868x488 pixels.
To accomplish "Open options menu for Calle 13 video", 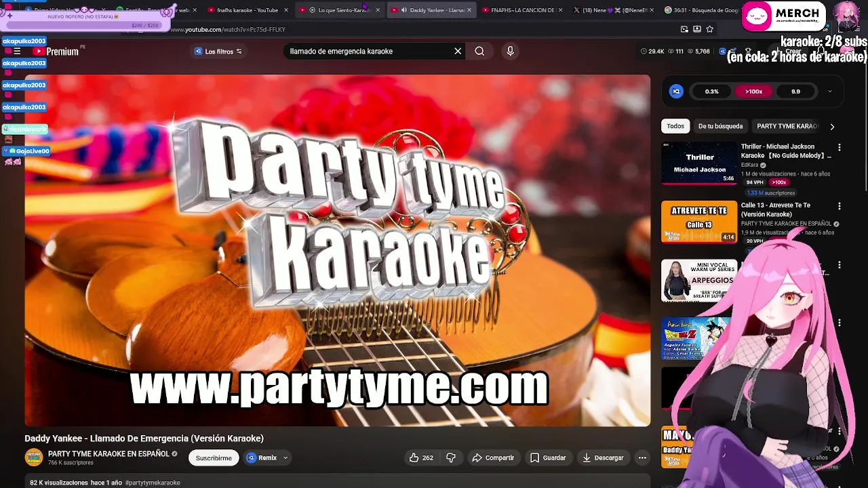I will pyautogui.click(x=840, y=206).
